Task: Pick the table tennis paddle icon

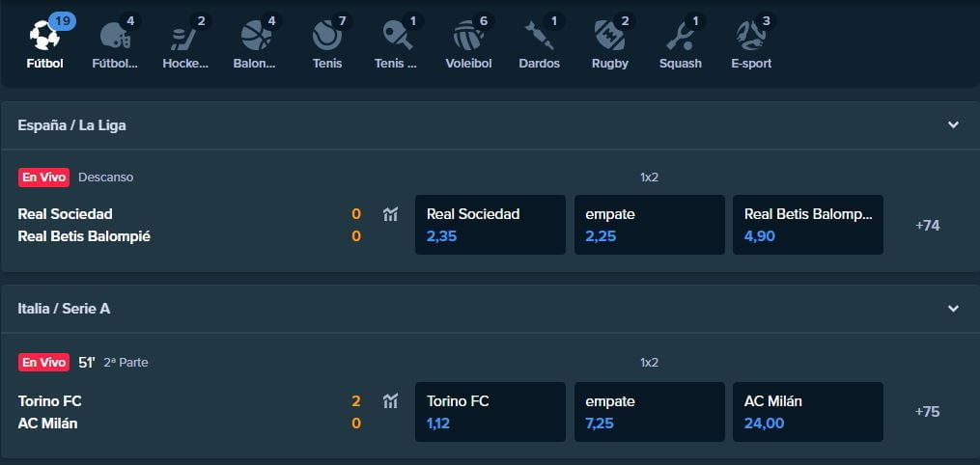Action: pos(397,37)
